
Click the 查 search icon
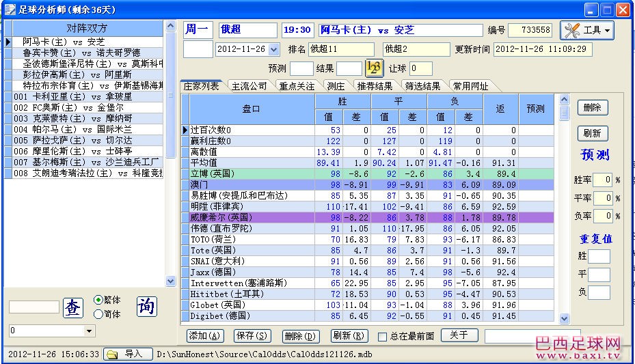[x=73, y=308]
